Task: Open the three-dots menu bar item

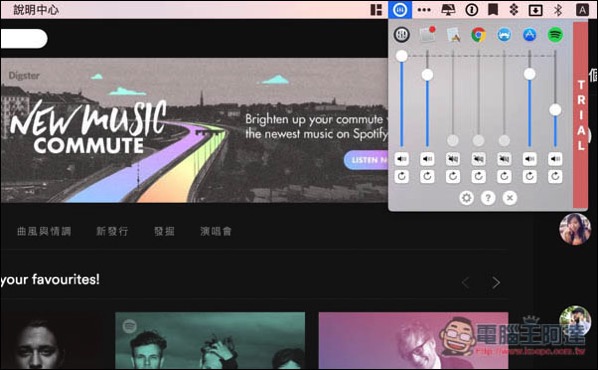Action: (x=424, y=10)
